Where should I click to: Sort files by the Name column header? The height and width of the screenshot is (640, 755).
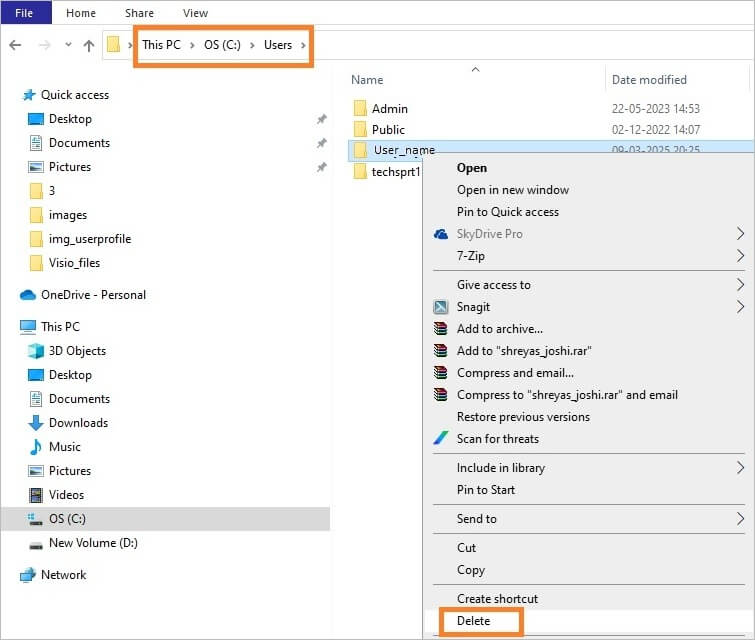[x=367, y=80]
